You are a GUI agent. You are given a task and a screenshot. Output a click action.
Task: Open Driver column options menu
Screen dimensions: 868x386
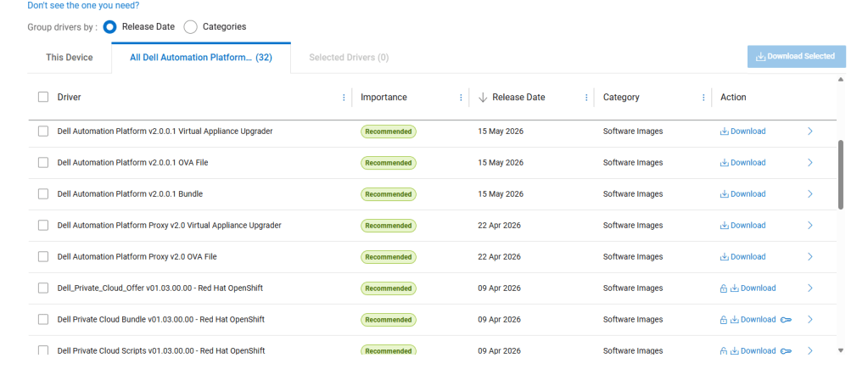tap(344, 98)
